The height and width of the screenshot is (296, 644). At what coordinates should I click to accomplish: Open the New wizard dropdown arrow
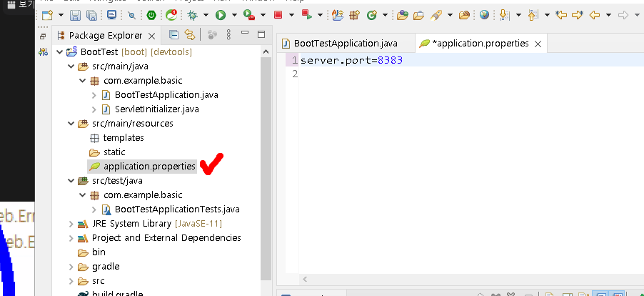61,15
